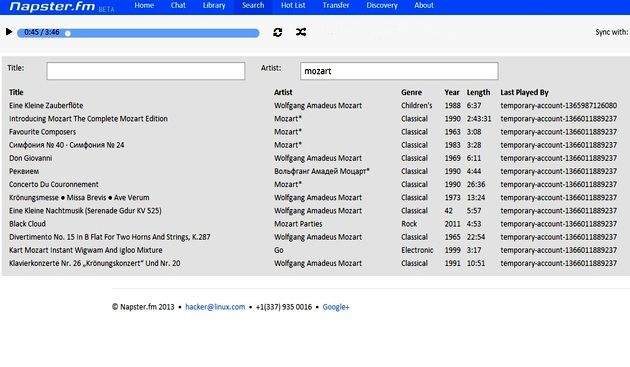The height and width of the screenshot is (367, 630).
Task: Open the Library tab
Action: coord(214,6)
